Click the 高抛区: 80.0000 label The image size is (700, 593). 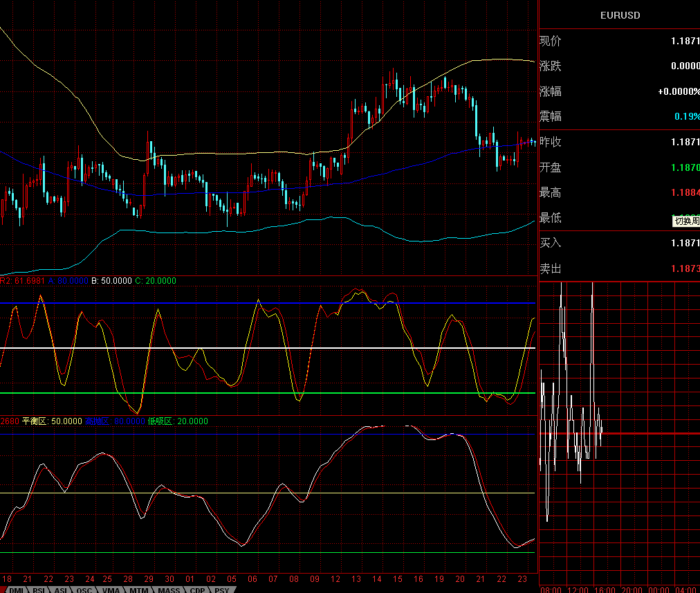115,421
